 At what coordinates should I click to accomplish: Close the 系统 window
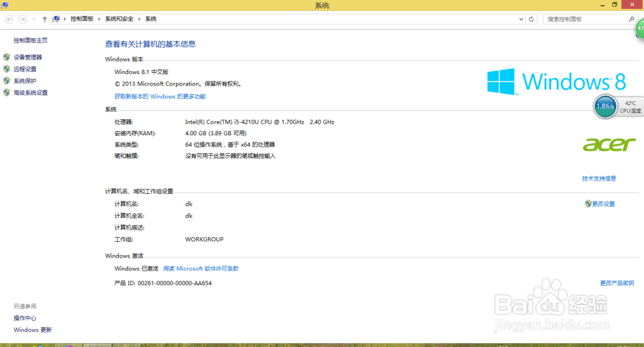pos(632,5)
